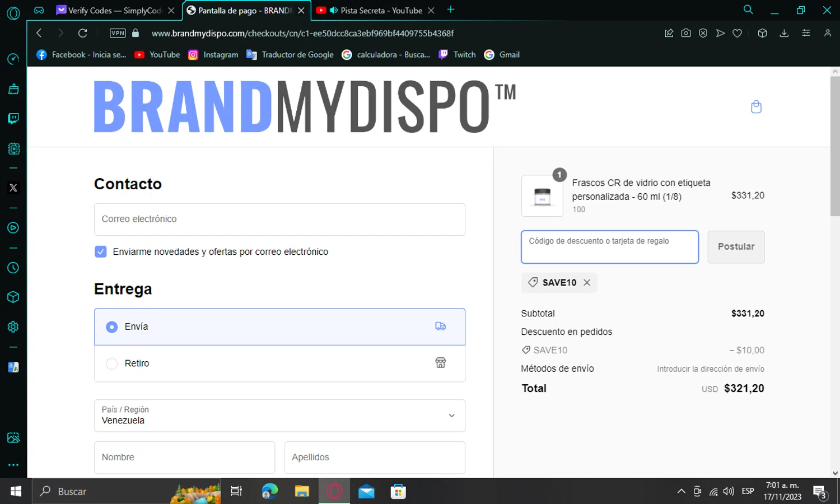Open the sidebar GX Cleaner bag icon
Screen dimensions: 840x504
click(x=13, y=89)
